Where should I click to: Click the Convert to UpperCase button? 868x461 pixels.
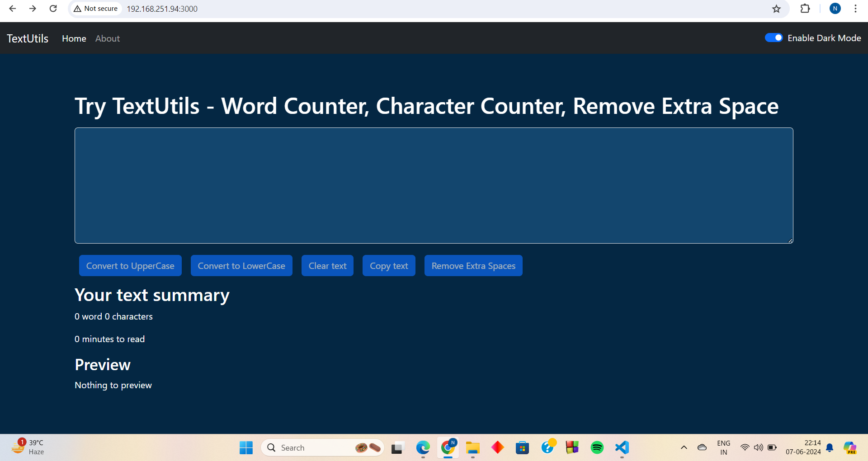point(130,266)
